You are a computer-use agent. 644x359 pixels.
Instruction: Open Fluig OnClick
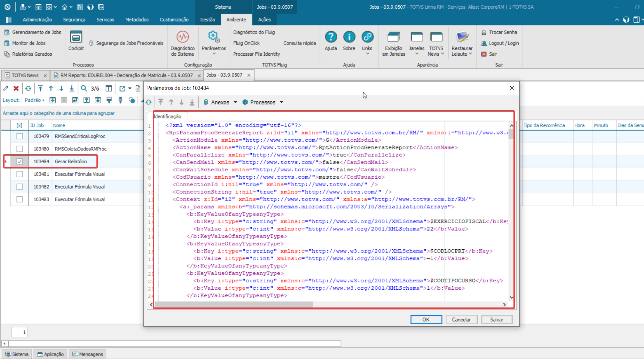pos(246,43)
